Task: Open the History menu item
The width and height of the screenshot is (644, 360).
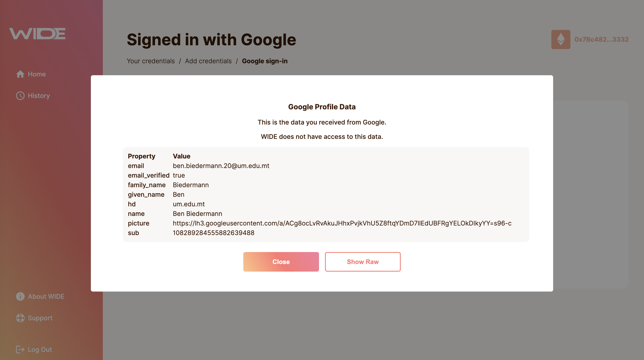Action: point(39,96)
